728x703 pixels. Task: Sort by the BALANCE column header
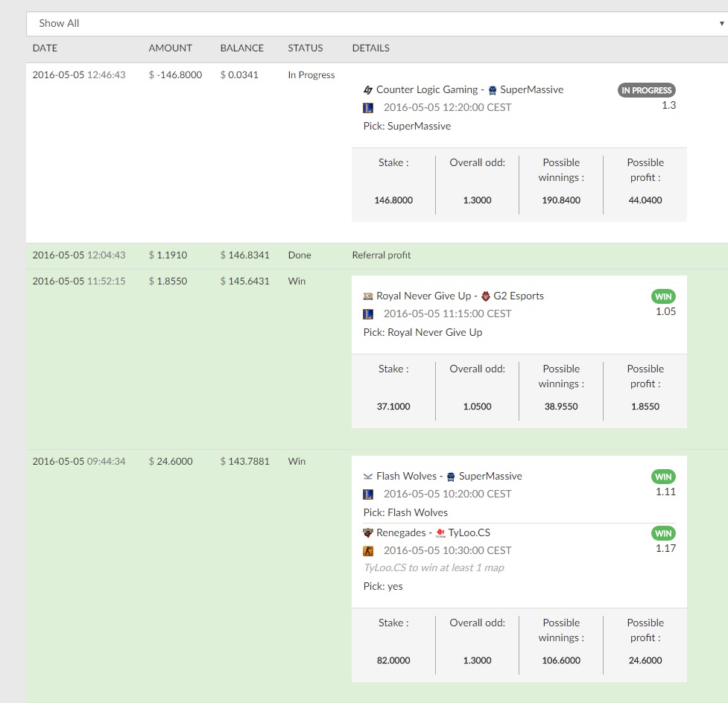(242, 48)
